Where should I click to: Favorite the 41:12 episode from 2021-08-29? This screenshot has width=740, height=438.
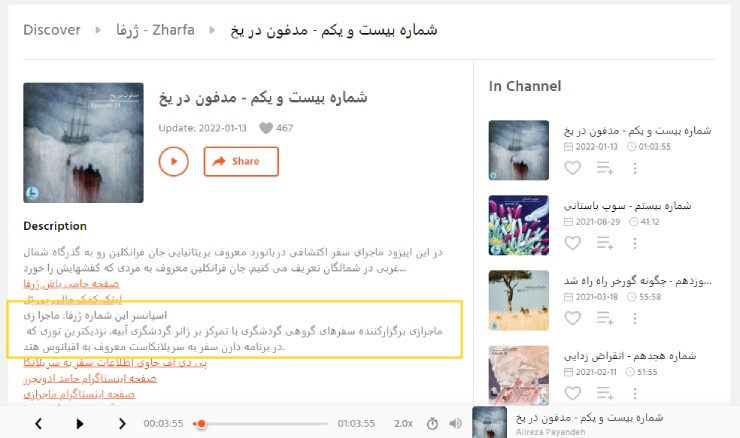point(572,243)
